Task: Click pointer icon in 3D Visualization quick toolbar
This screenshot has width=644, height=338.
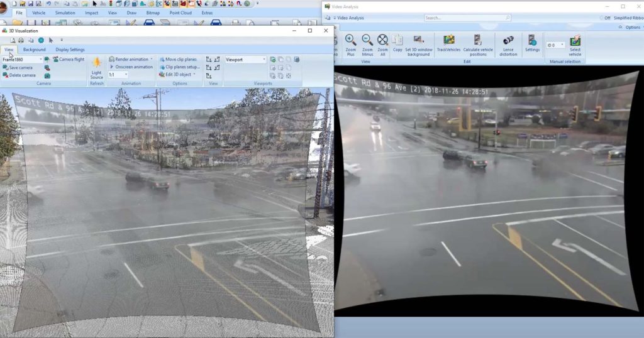Action: tap(51, 40)
